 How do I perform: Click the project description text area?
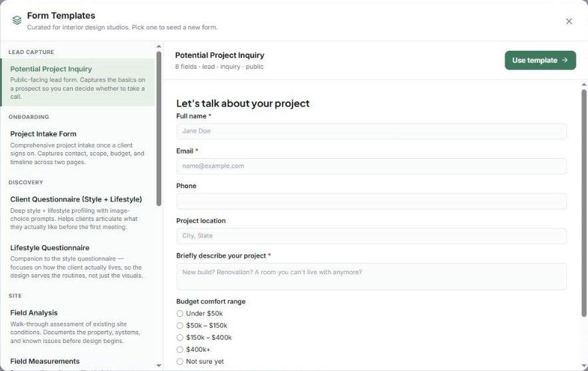[371, 277]
